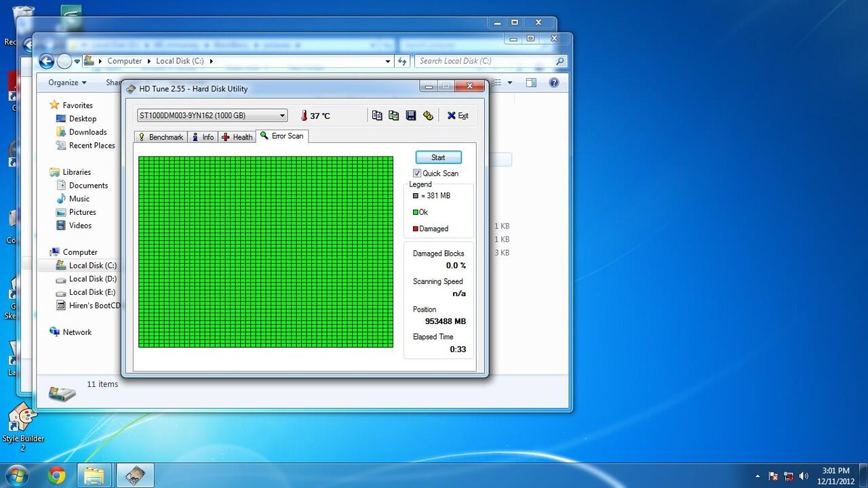Click the 953488 MB position value
The image size is (868, 488).
pyautogui.click(x=446, y=321)
